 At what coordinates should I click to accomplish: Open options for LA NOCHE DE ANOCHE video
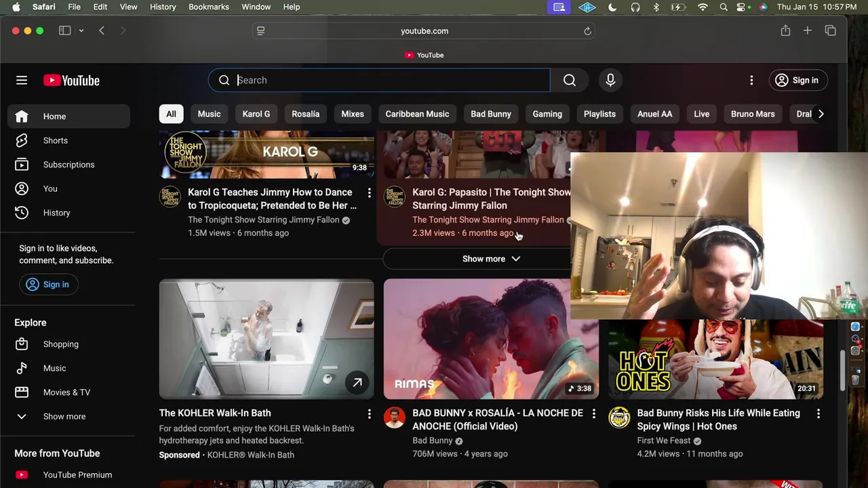tap(593, 413)
